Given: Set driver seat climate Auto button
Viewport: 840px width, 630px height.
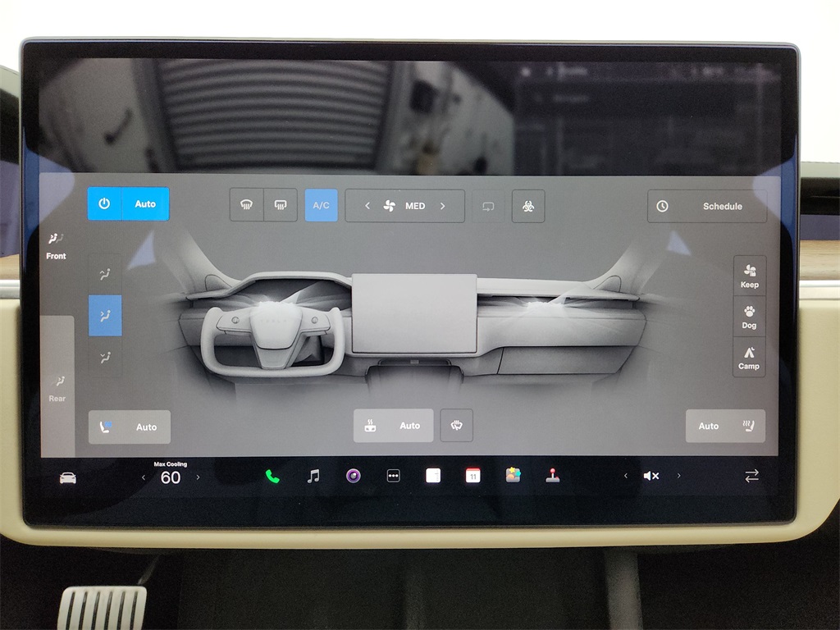Looking at the screenshot, I should [130, 427].
